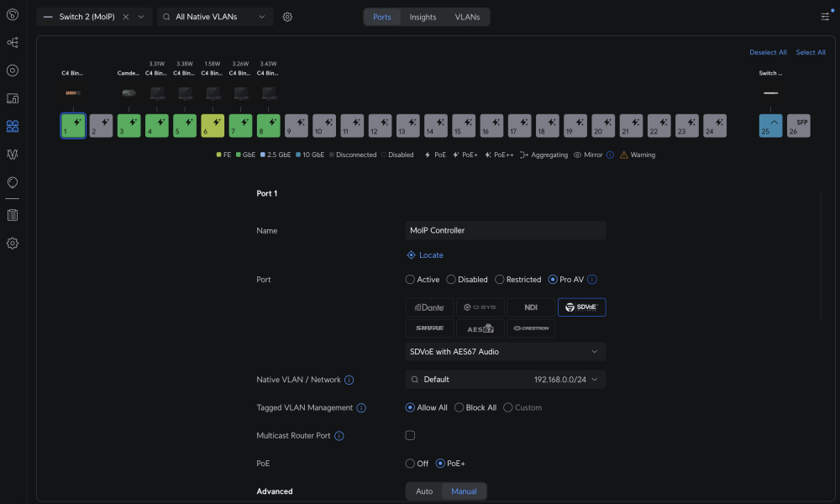Select disconnected port 16

pyautogui.click(x=491, y=126)
